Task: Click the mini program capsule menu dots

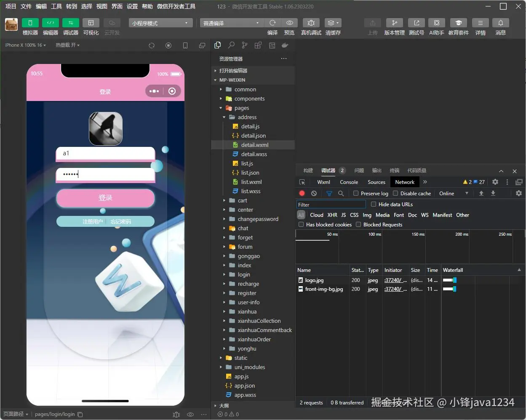Action: [x=154, y=91]
